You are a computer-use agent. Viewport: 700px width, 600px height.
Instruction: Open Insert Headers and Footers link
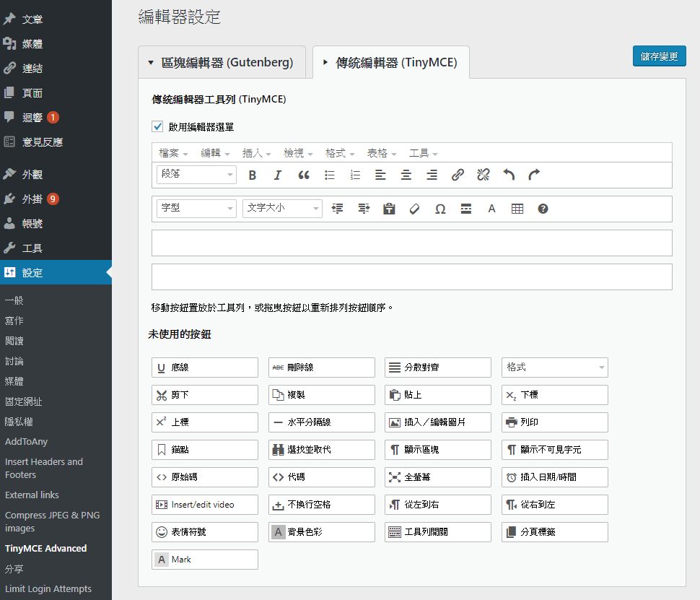point(44,468)
